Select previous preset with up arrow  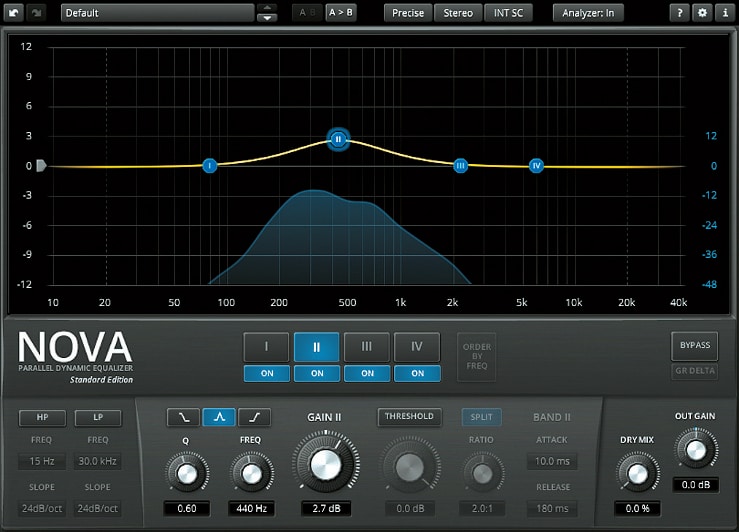(267, 8)
